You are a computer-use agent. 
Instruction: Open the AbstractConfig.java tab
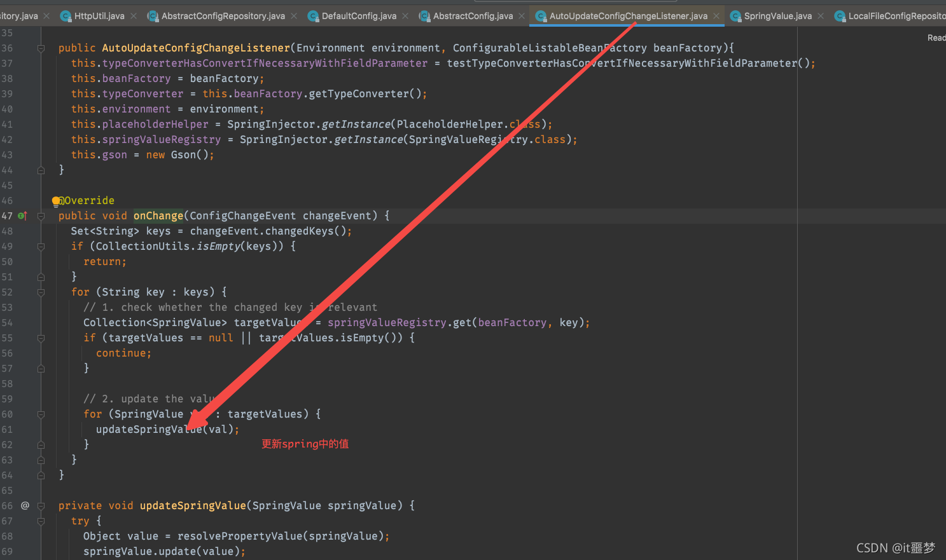[473, 16]
